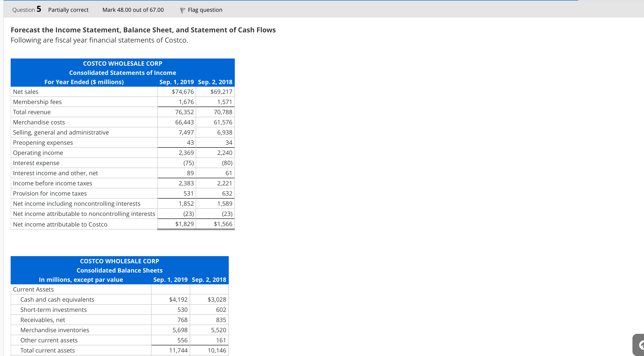Click the Net income attributable to Costco row
Image resolution: width=644 pixels, height=356 pixels.
(60, 224)
